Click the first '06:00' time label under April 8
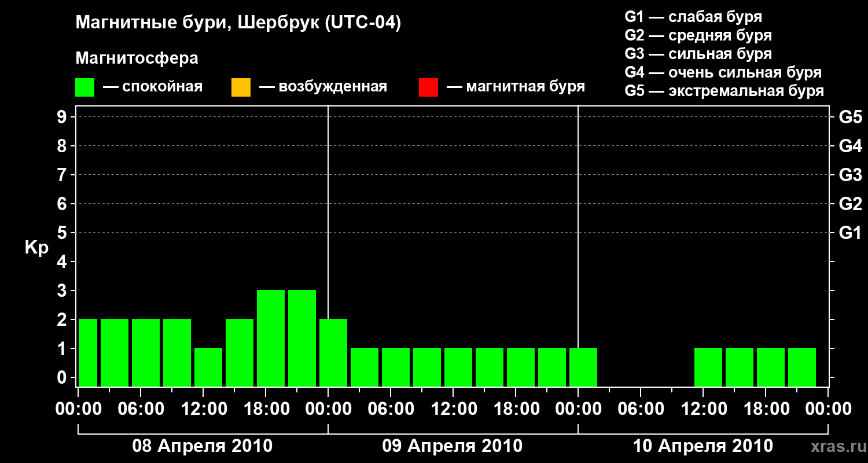Viewport: 868px width, 463px height. pyautogui.click(x=141, y=409)
